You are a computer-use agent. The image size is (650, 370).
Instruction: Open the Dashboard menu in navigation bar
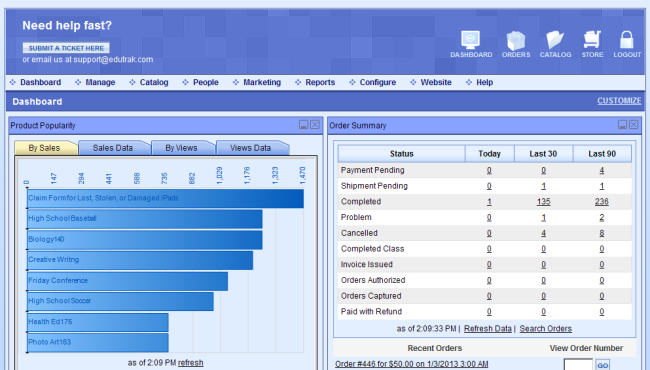click(x=41, y=82)
